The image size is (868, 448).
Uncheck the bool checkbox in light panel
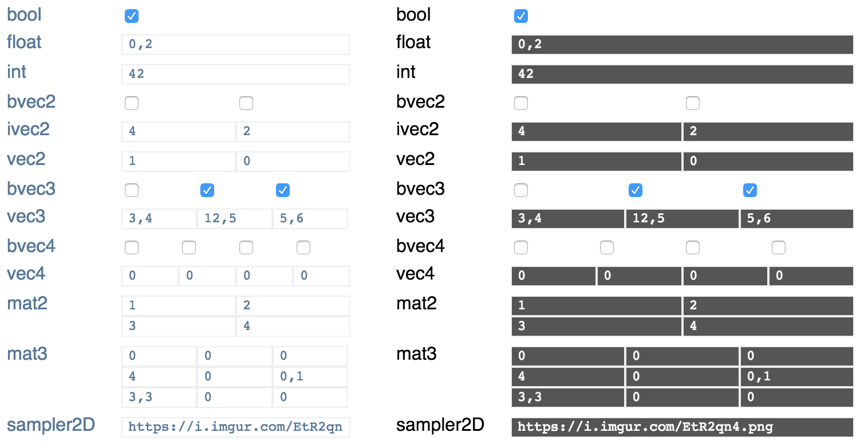click(x=132, y=16)
